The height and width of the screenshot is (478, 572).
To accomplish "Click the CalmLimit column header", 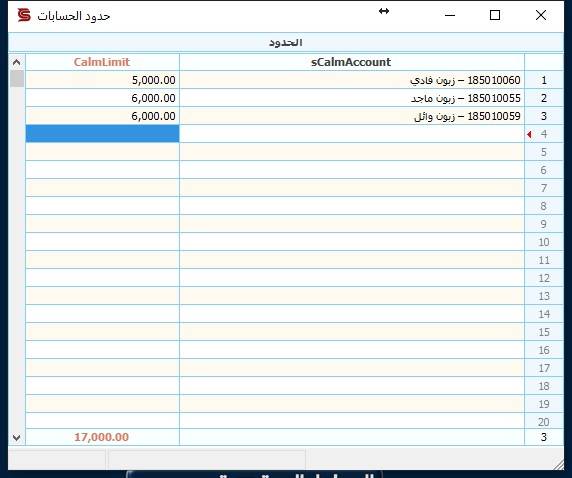I will (102, 62).
